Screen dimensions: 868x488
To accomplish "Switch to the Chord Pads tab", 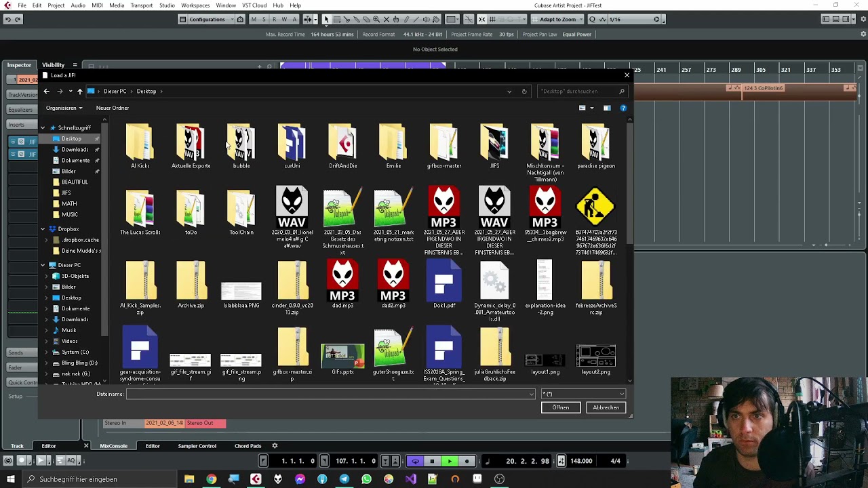I will (x=248, y=446).
